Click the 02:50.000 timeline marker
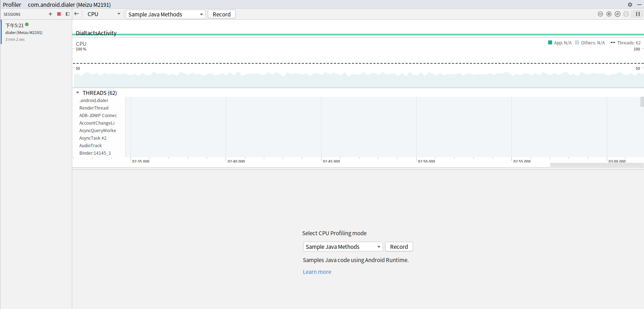 427,161
